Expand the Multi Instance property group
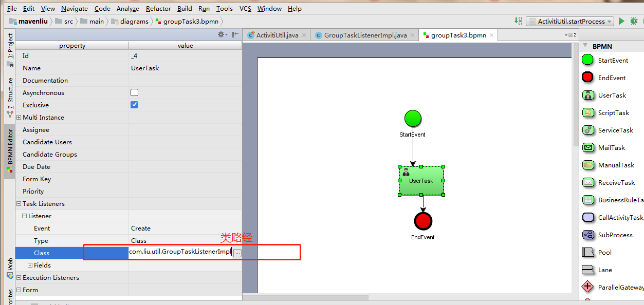Screen dimensions: 644x305 pos(19,118)
